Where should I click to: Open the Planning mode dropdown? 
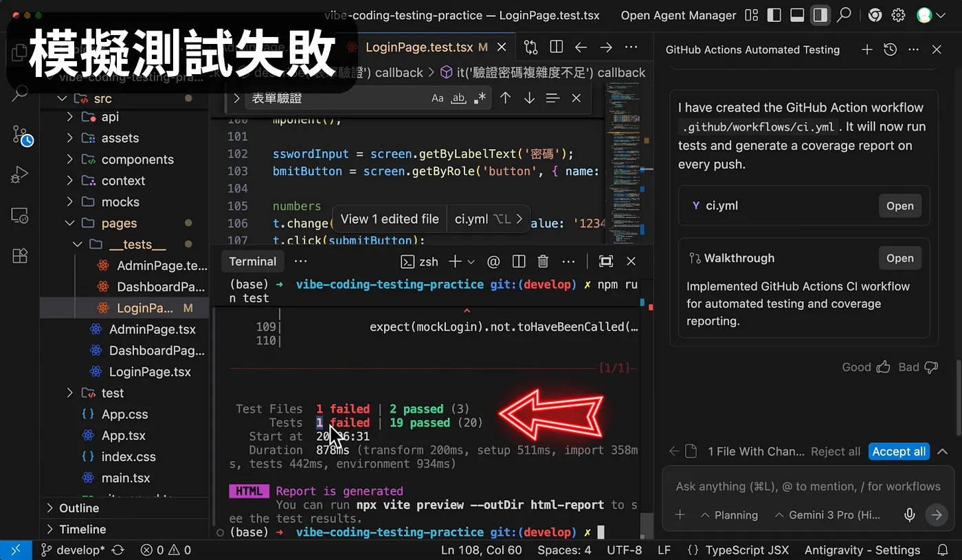(728, 515)
